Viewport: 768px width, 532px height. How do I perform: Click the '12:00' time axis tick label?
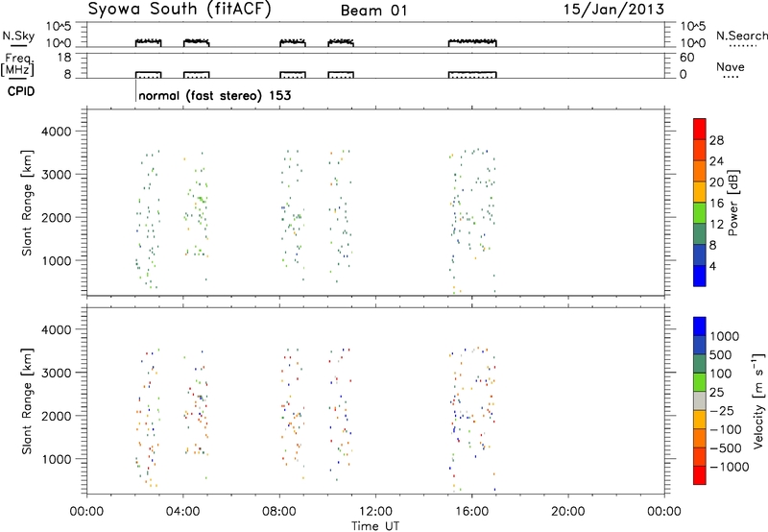pos(375,512)
